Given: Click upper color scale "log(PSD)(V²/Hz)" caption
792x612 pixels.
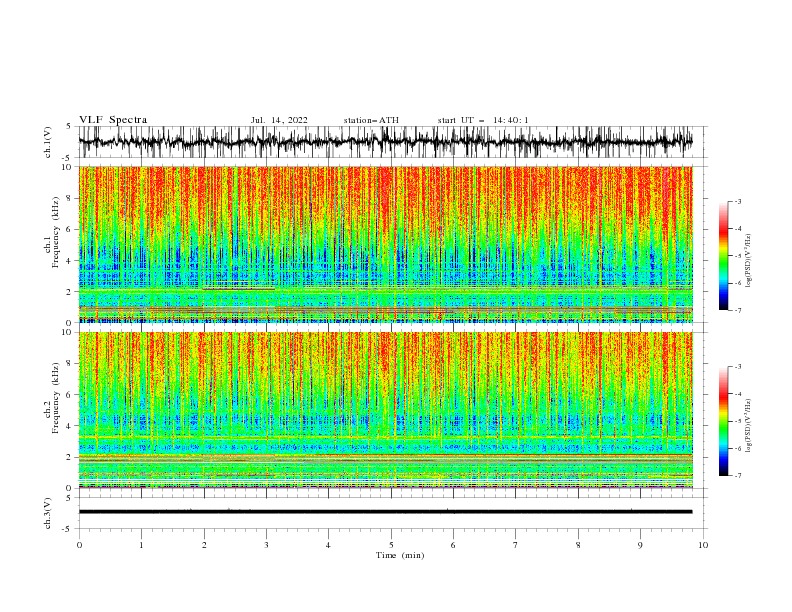Looking at the screenshot, I should click(748, 261).
